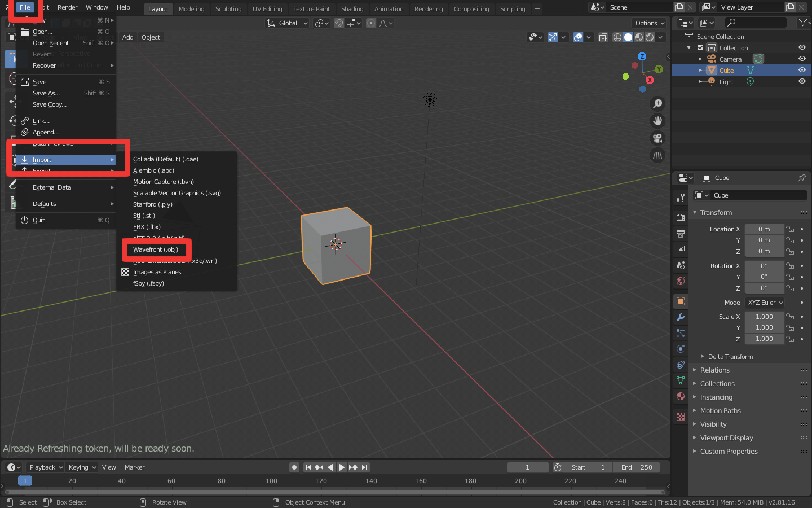Toggle the Collection eye visibility
Viewport: 812px width, 508px height.
(802, 47)
